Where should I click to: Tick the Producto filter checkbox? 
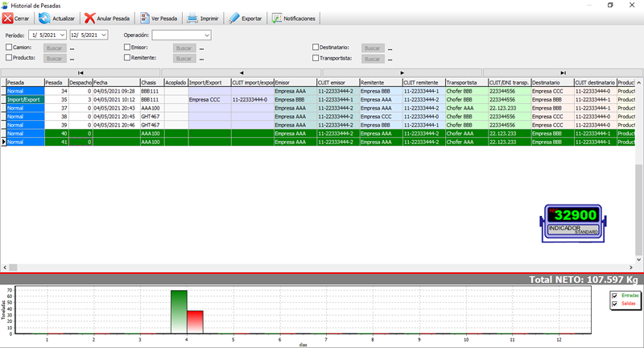[9, 58]
